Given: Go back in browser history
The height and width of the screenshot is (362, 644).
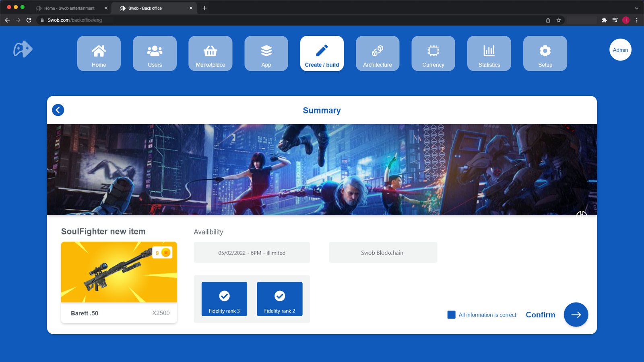Looking at the screenshot, I should click(7, 20).
